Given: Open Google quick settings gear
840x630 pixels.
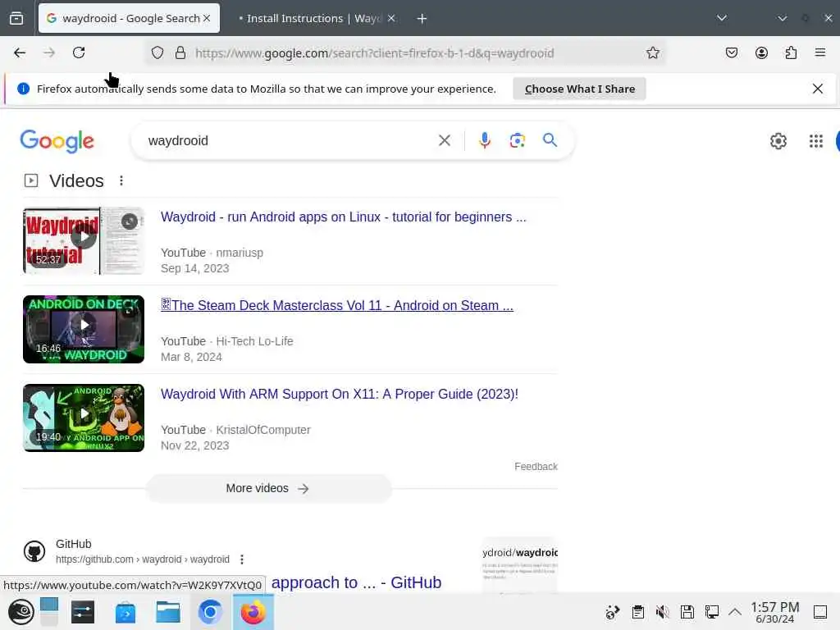Looking at the screenshot, I should coord(778,141).
